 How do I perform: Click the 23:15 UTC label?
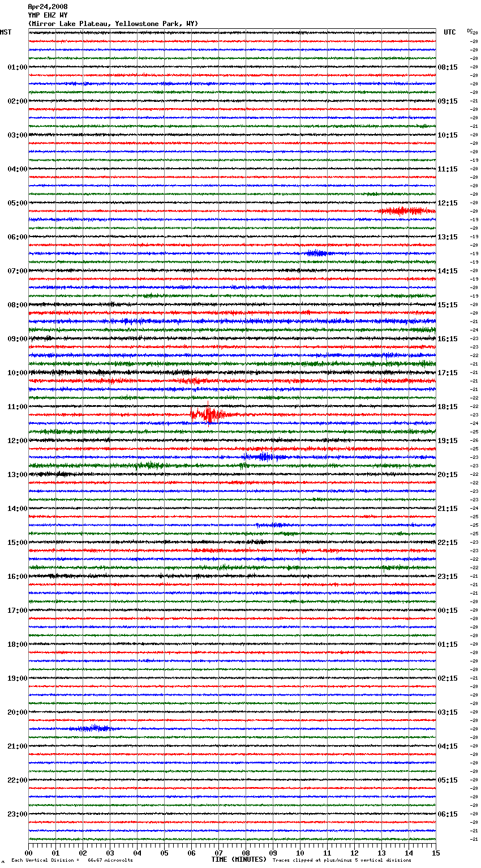click(x=448, y=577)
